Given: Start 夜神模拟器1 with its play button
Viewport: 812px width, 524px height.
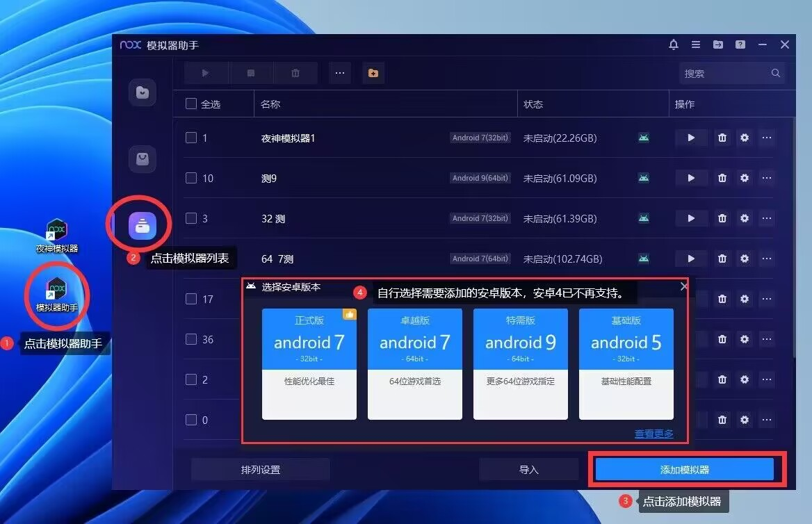Looking at the screenshot, I should click(x=691, y=138).
